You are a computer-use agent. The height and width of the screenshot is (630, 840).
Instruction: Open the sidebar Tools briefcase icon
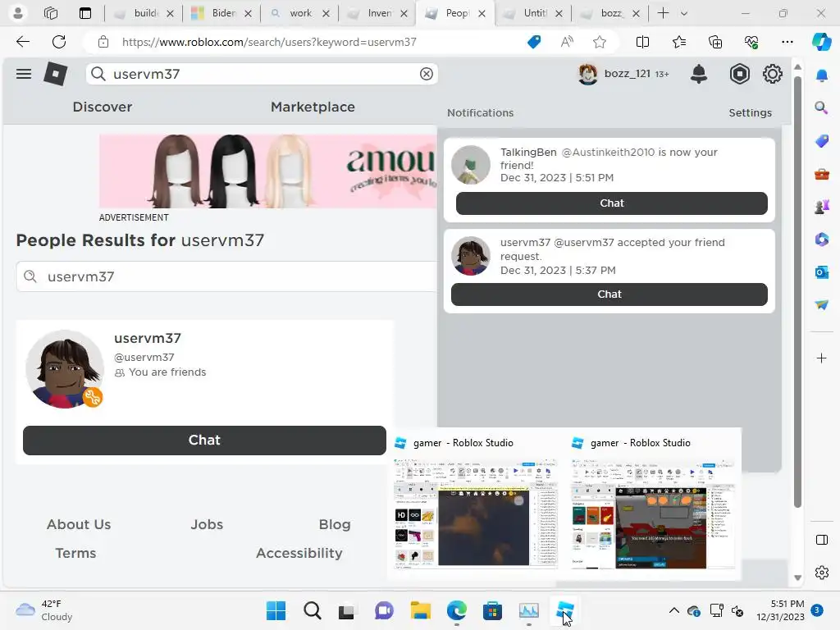(821, 174)
